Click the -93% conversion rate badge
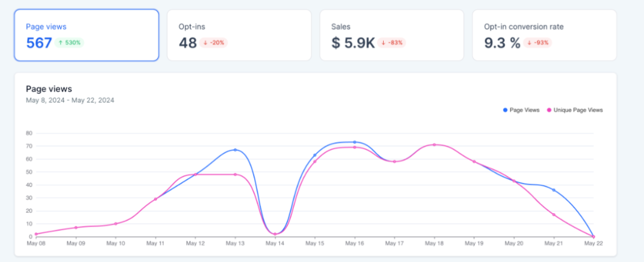 click(x=538, y=43)
